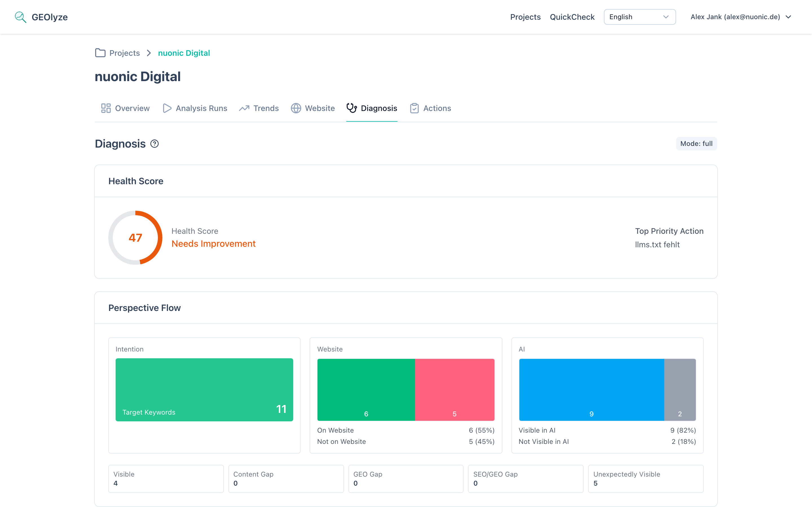Click the Actions clipboard icon
This screenshot has height=507, width=812.
(414, 108)
